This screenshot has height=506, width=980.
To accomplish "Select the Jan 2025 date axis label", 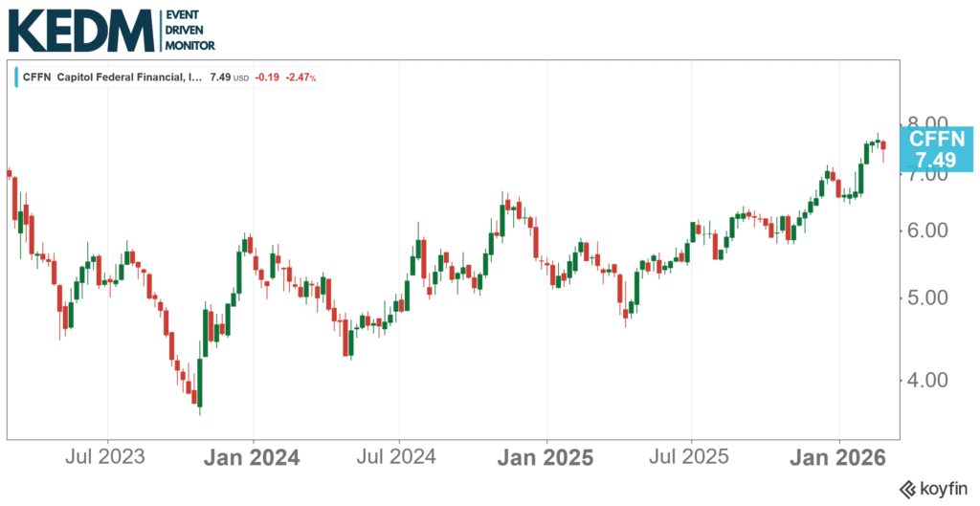I will [546, 457].
